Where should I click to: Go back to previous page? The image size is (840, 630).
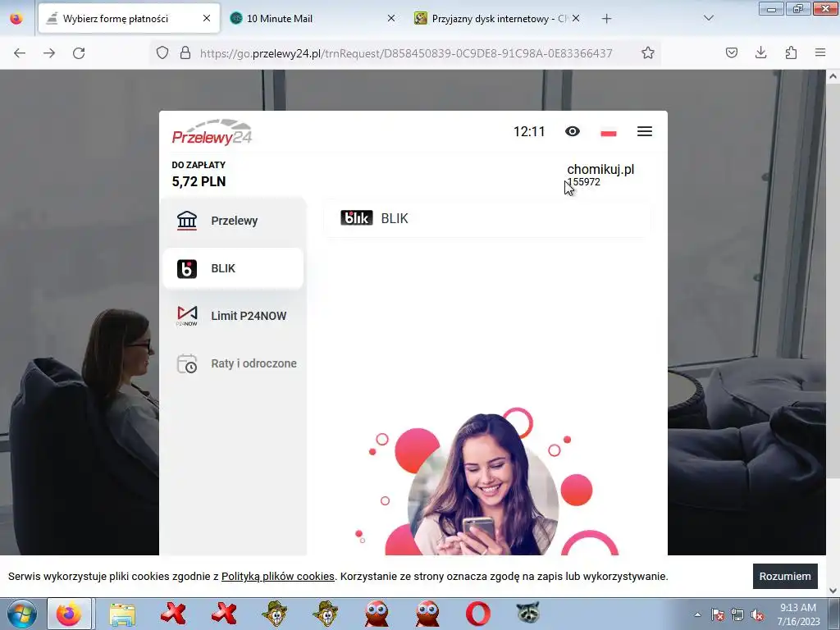tap(20, 53)
